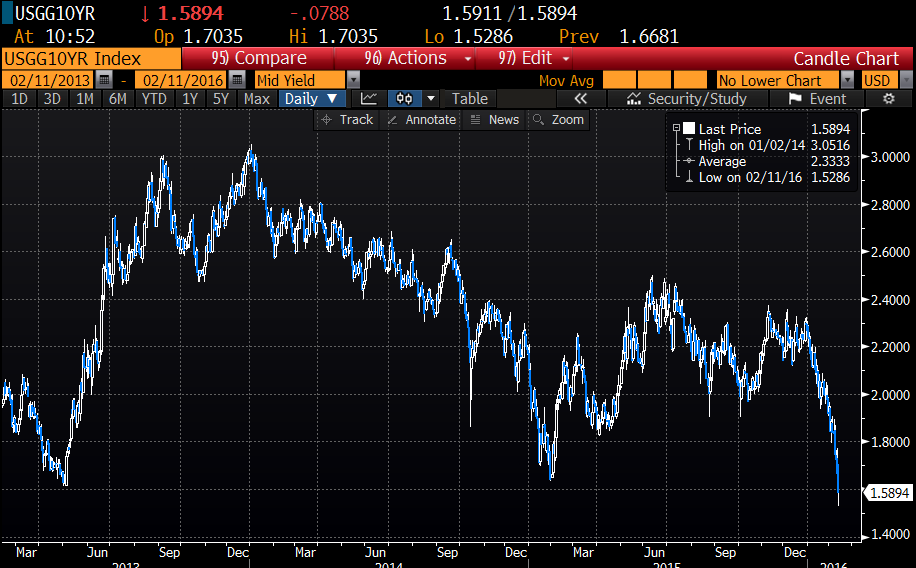
Task: Click the Last Price white color swatch
Action: tap(688, 129)
